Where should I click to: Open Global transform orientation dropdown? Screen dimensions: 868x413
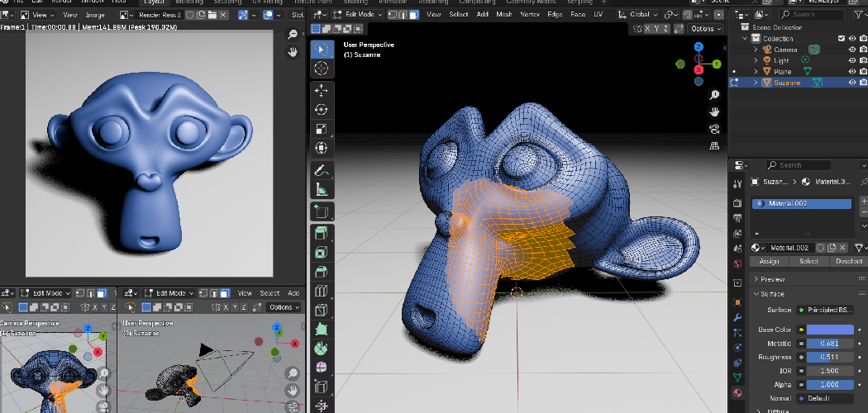(637, 14)
